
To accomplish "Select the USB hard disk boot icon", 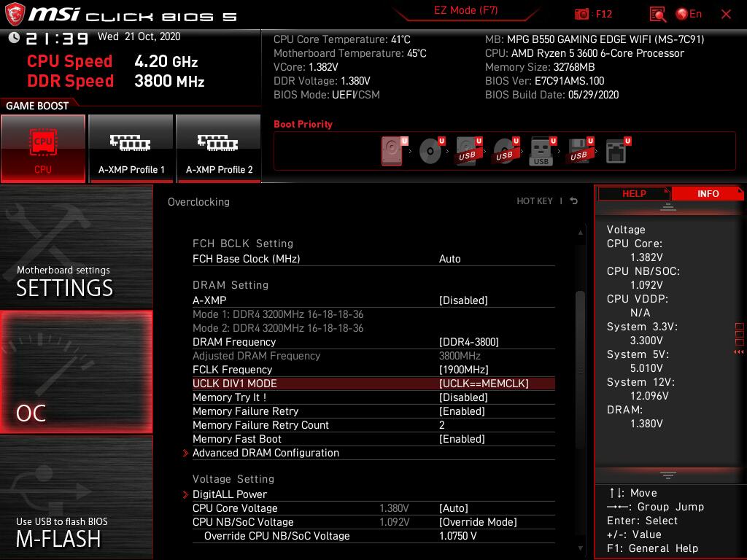I will coord(469,151).
